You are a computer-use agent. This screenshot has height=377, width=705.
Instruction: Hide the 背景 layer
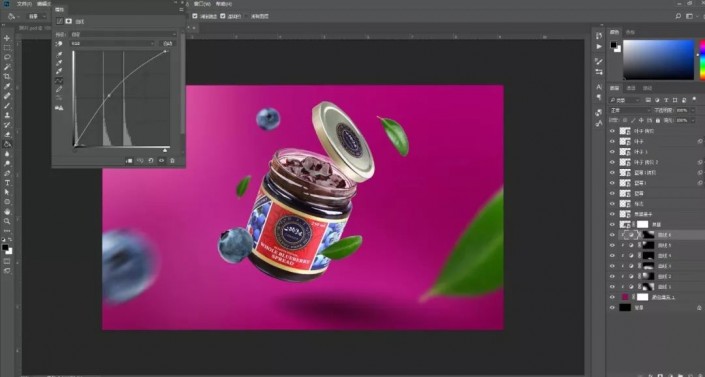coord(612,308)
